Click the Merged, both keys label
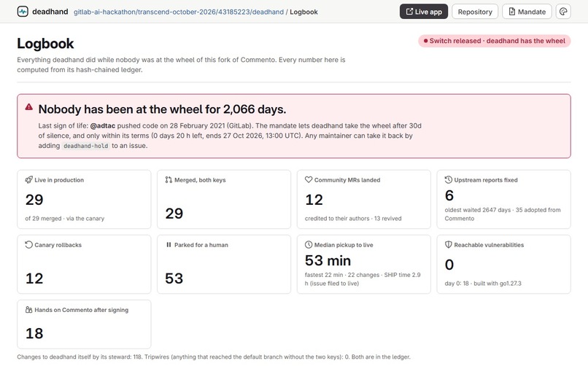The image size is (588, 366). coord(200,180)
